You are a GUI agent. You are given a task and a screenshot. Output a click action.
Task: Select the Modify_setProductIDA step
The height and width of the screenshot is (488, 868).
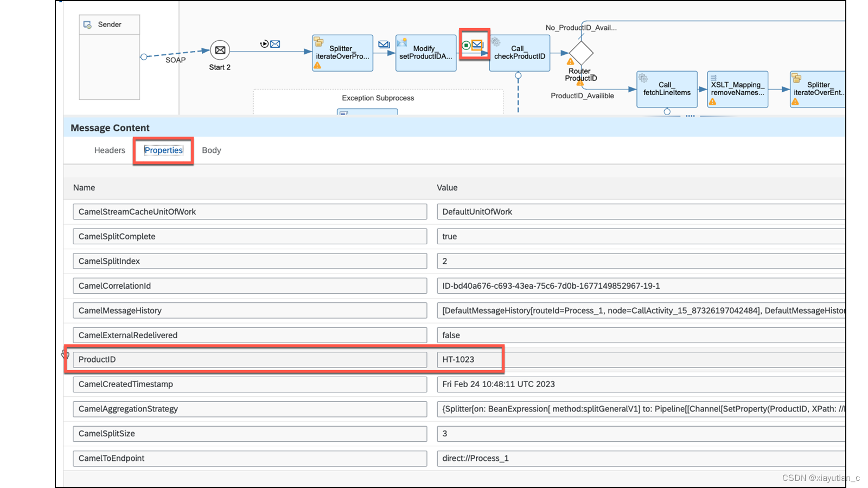coord(426,53)
